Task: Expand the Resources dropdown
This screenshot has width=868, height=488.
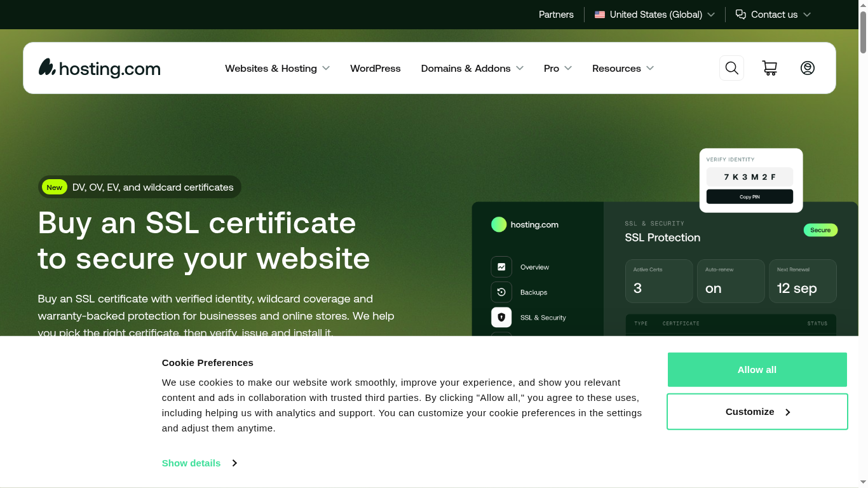Action: [623, 68]
